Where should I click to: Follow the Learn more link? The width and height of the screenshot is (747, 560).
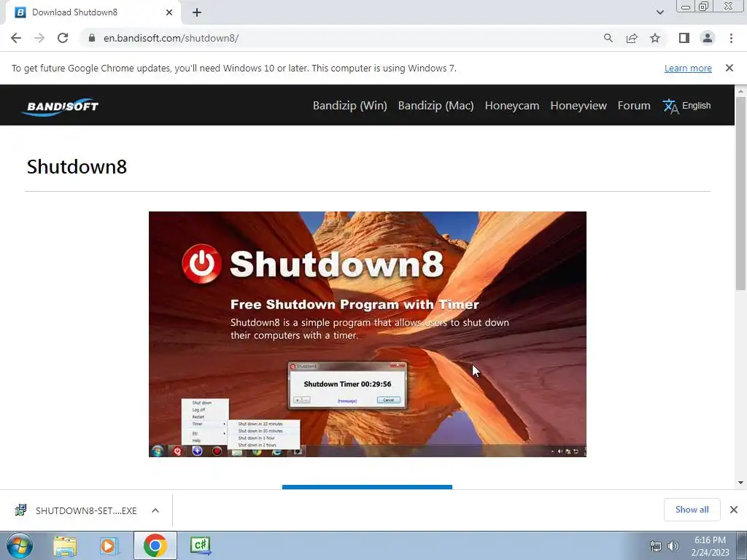pos(688,68)
